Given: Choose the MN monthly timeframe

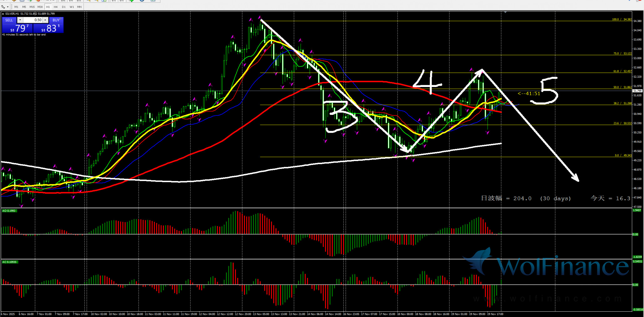Looking at the screenshot, I should point(79,7).
